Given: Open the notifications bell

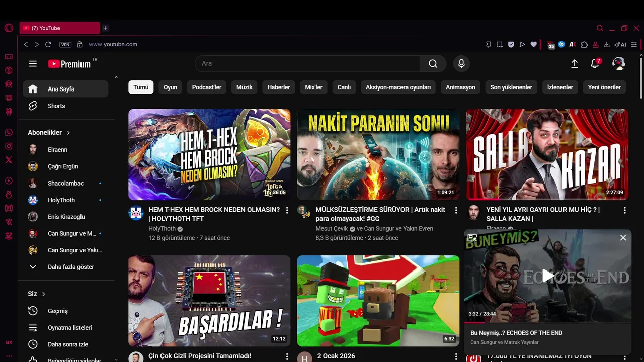Looking at the screenshot, I should click(595, 64).
